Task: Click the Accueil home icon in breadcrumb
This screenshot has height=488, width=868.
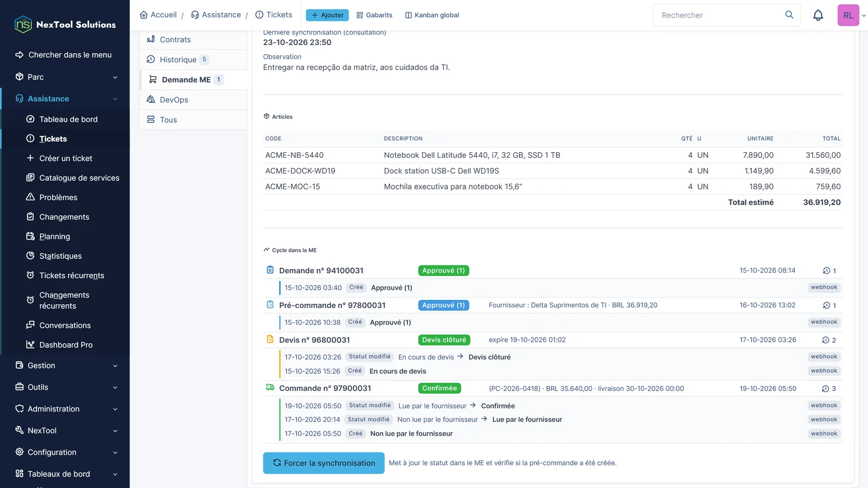Action: [144, 15]
